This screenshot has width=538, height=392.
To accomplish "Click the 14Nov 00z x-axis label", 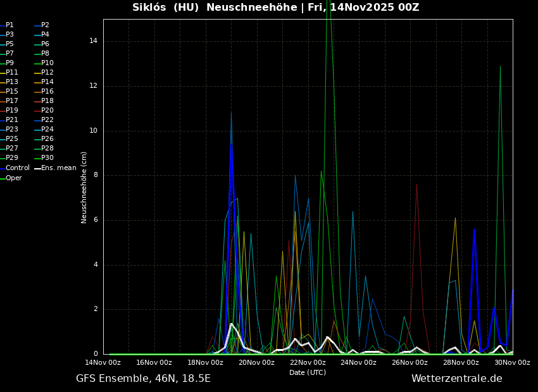I will click(x=103, y=363).
